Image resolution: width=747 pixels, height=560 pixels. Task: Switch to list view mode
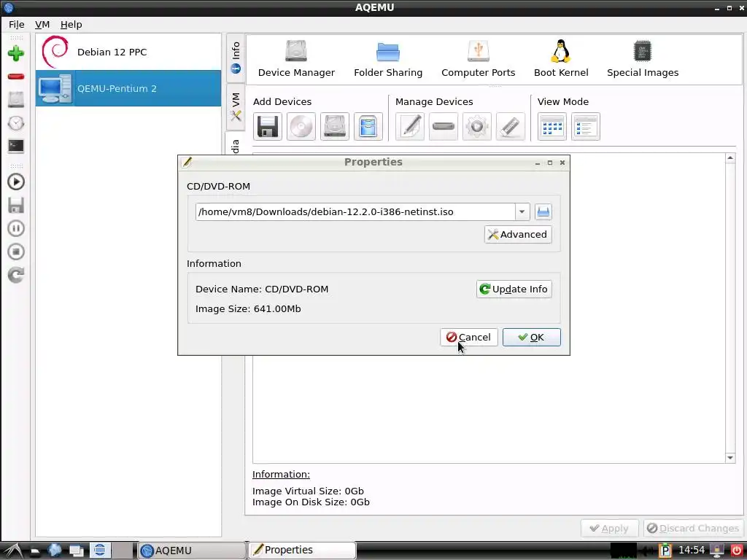click(586, 127)
